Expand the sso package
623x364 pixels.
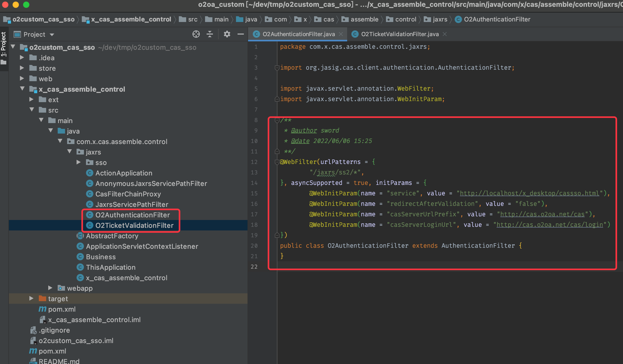pyautogui.click(x=78, y=162)
